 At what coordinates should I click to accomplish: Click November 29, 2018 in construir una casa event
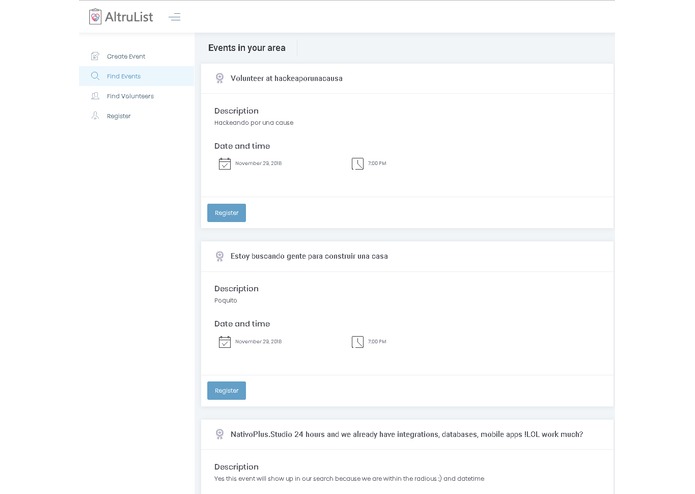click(x=258, y=342)
